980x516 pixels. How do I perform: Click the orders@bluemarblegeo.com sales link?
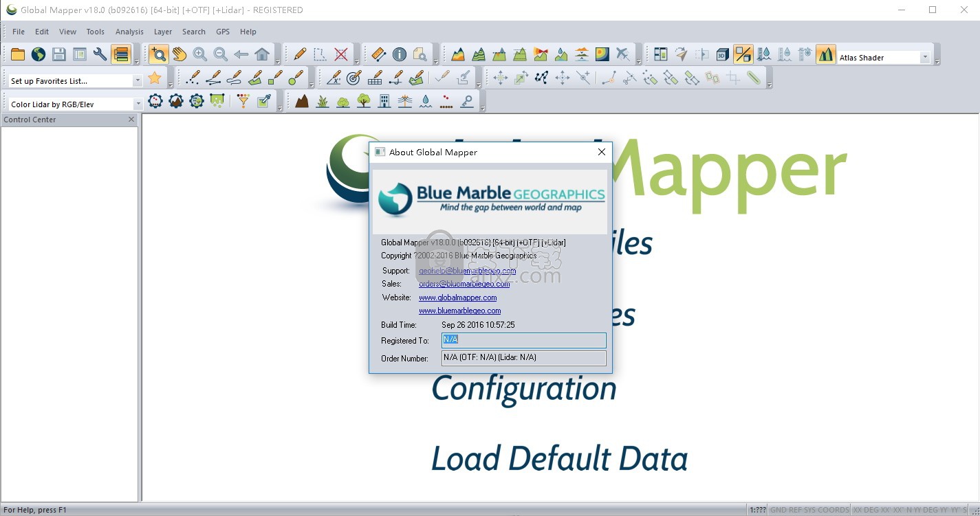(x=464, y=284)
